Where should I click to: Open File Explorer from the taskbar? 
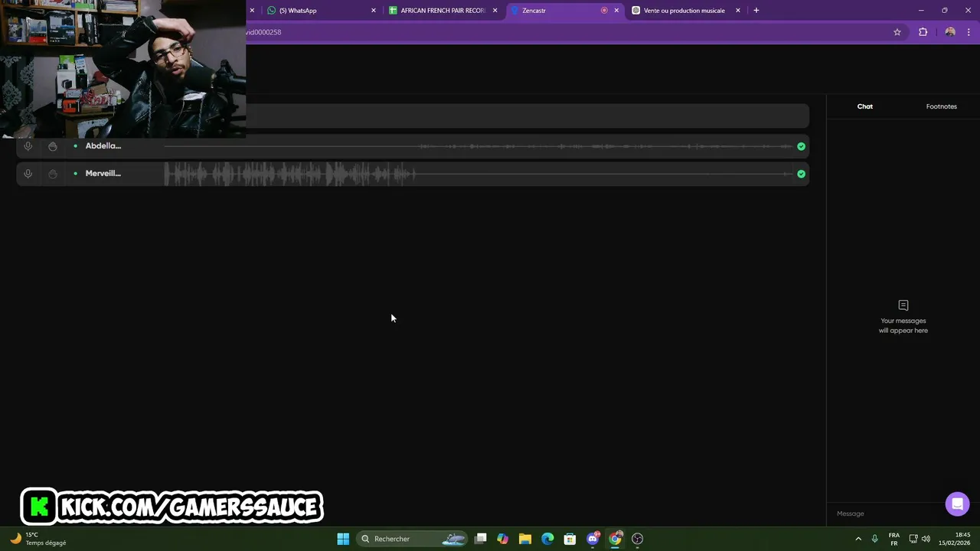pyautogui.click(x=525, y=539)
